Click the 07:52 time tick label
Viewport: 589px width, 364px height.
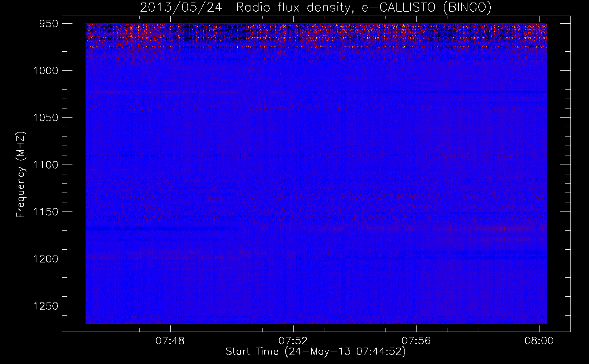point(293,341)
